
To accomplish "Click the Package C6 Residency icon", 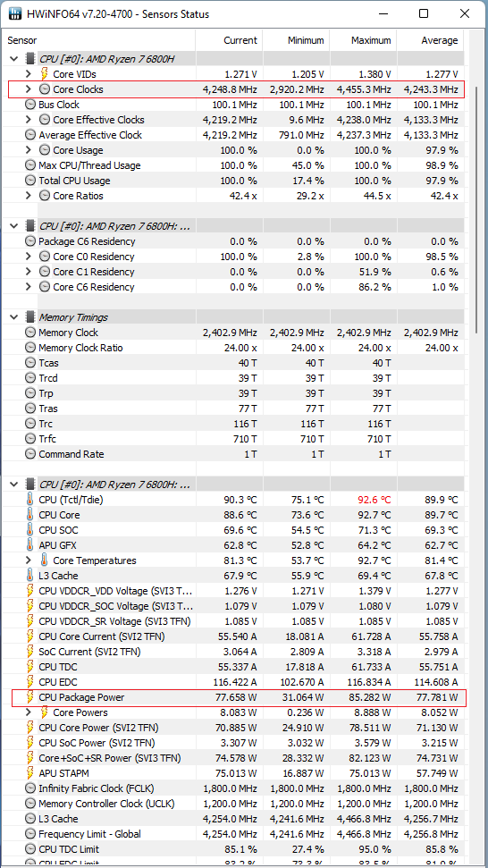I will pos(30,241).
